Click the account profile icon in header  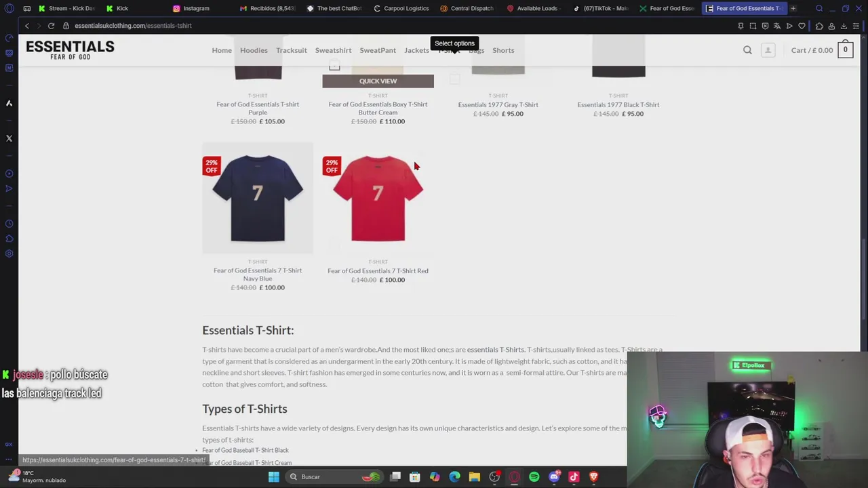pyautogui.click(x=768, y=50)
